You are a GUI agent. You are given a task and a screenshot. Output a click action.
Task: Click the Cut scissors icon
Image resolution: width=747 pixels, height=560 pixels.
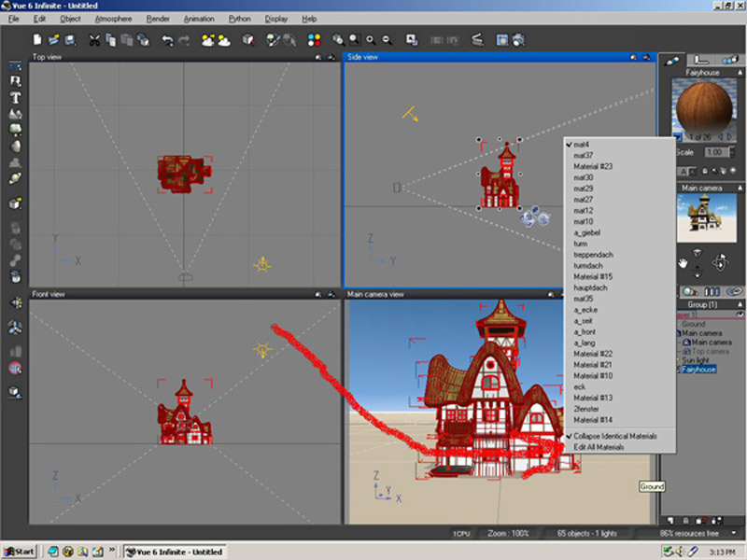[94, 40]
